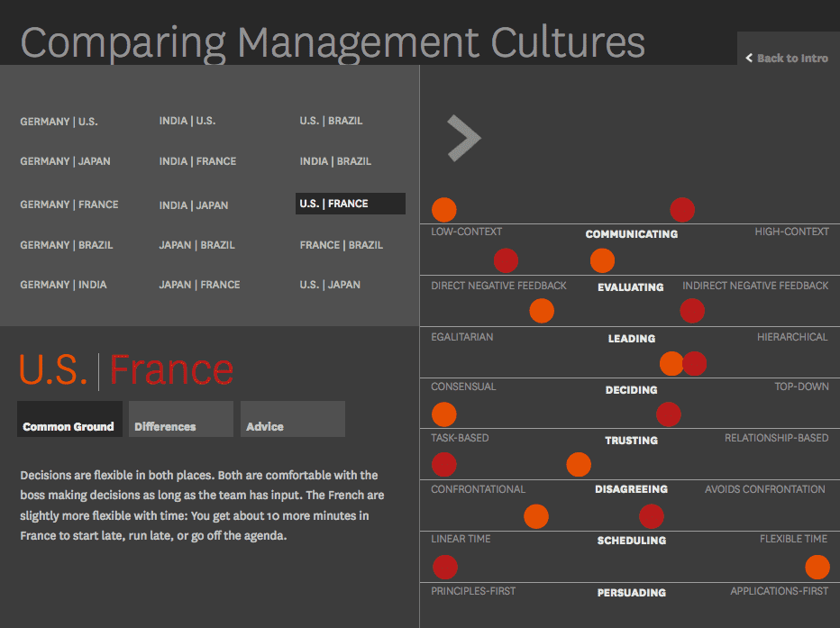Switch to the Advice tab

coord(292,420)
